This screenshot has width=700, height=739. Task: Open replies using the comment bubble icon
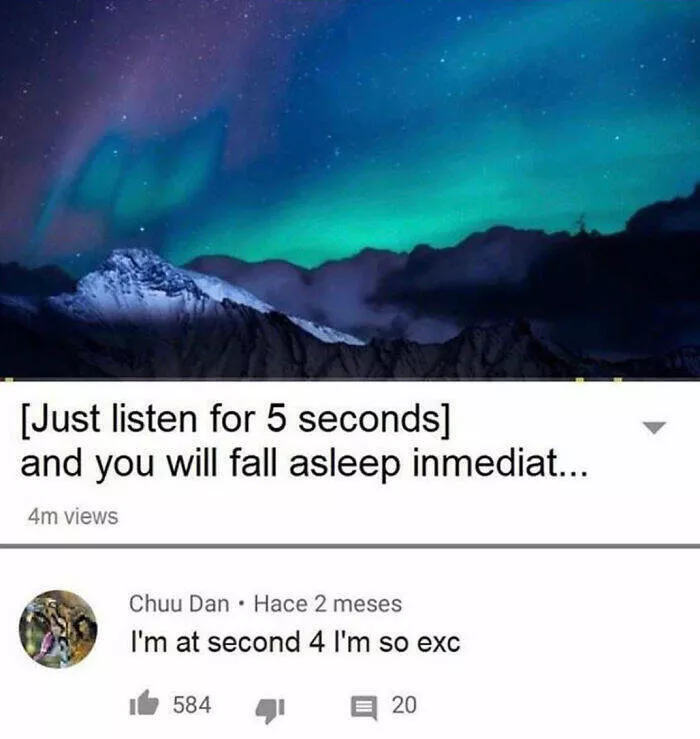[364, 708]
